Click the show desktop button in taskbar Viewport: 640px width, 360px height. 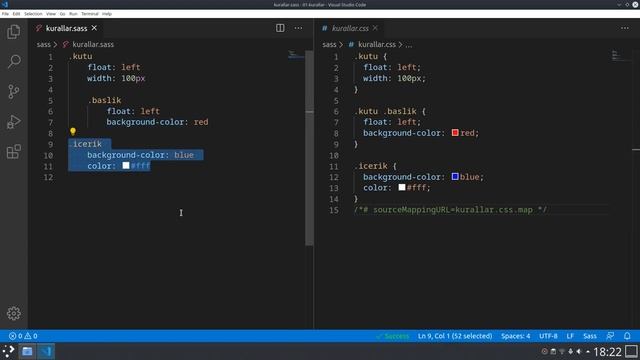(x=631, y=351)
